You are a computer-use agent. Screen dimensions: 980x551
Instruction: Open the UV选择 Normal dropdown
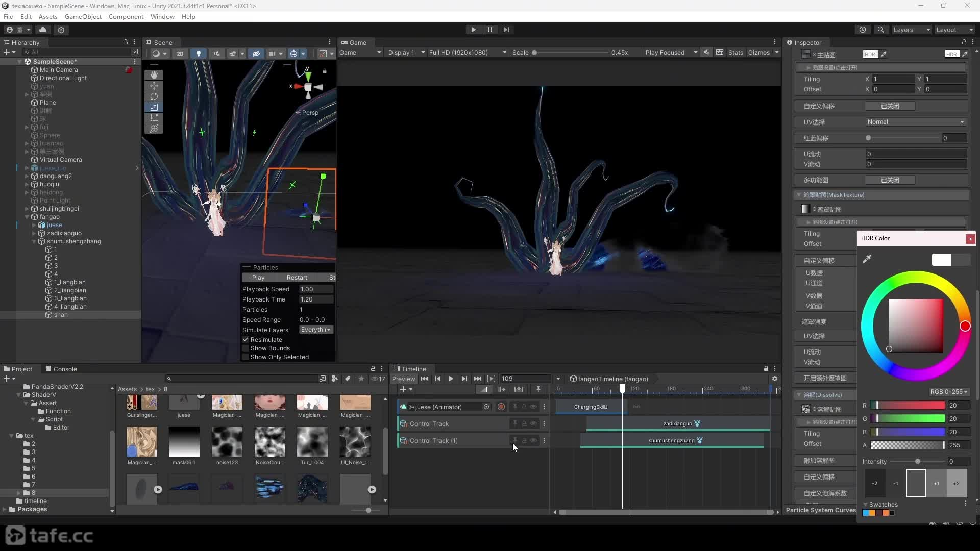point(916,122)
